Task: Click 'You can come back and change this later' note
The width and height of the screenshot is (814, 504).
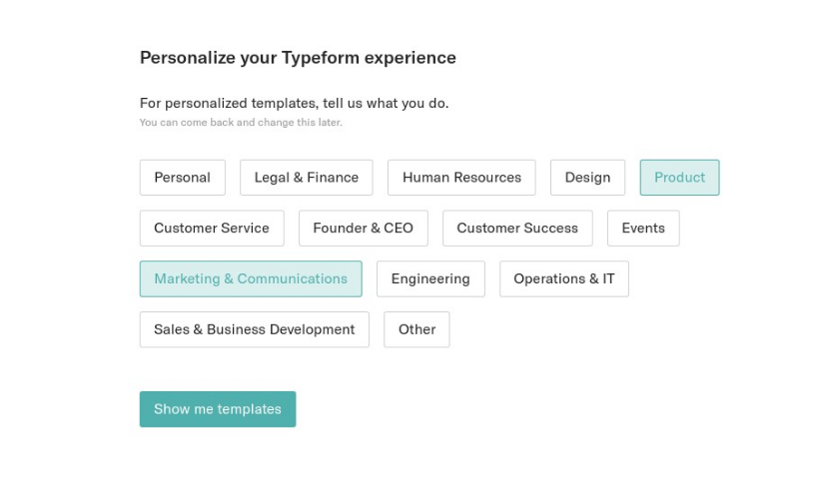Action: 241,123
